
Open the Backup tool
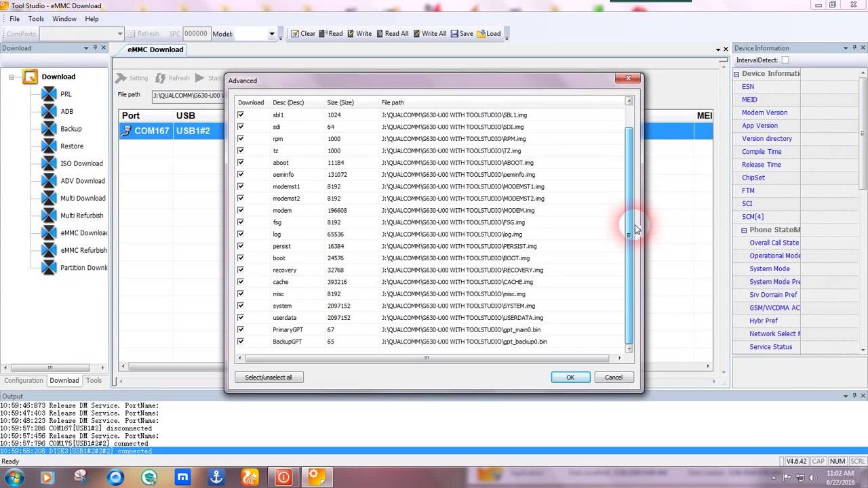point(71,129)
